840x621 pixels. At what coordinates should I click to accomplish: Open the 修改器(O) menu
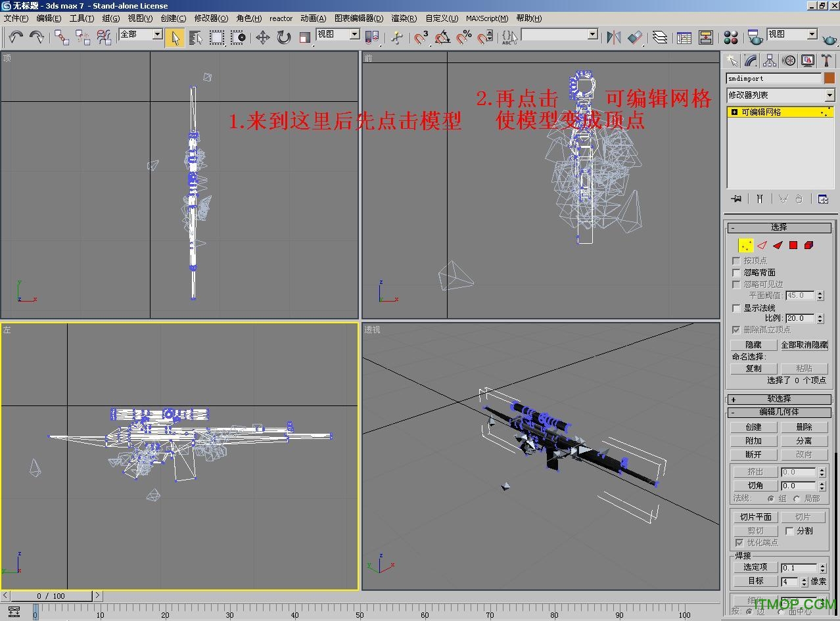[211, 18]
